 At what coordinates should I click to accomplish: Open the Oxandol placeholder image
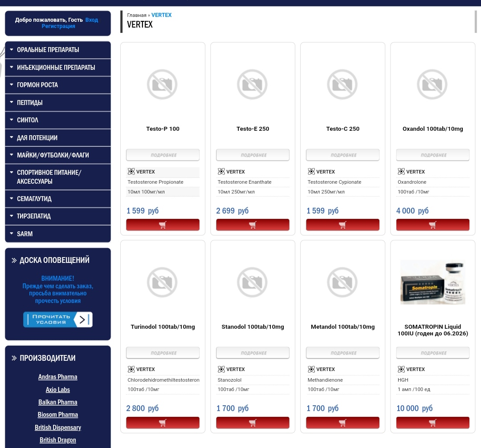pos(432,84)
